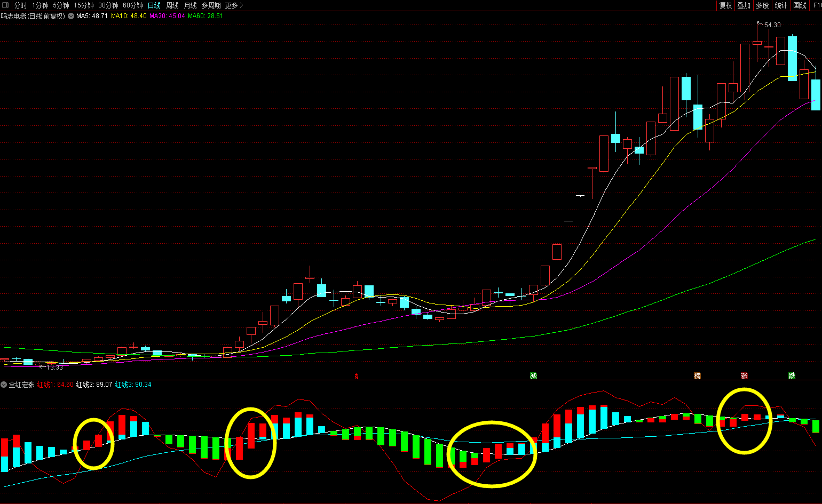This screenshot has width=822, height=504.
Task: Select the 60分钟 period tab
Action: coord(133,5)
